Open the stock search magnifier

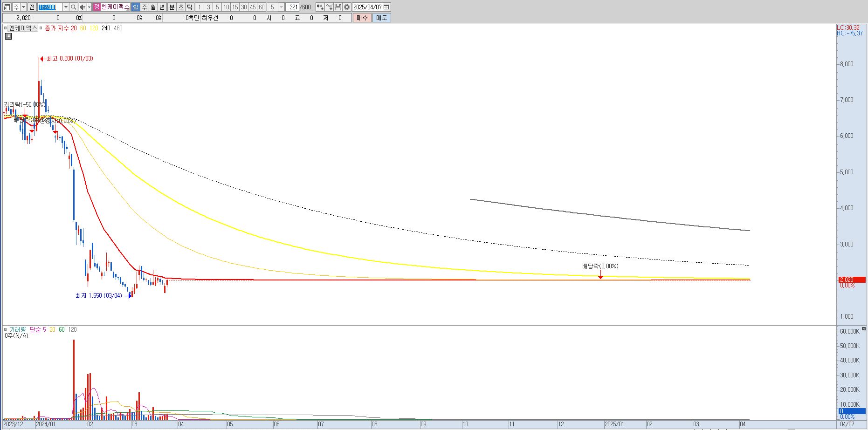click(74, 7)
